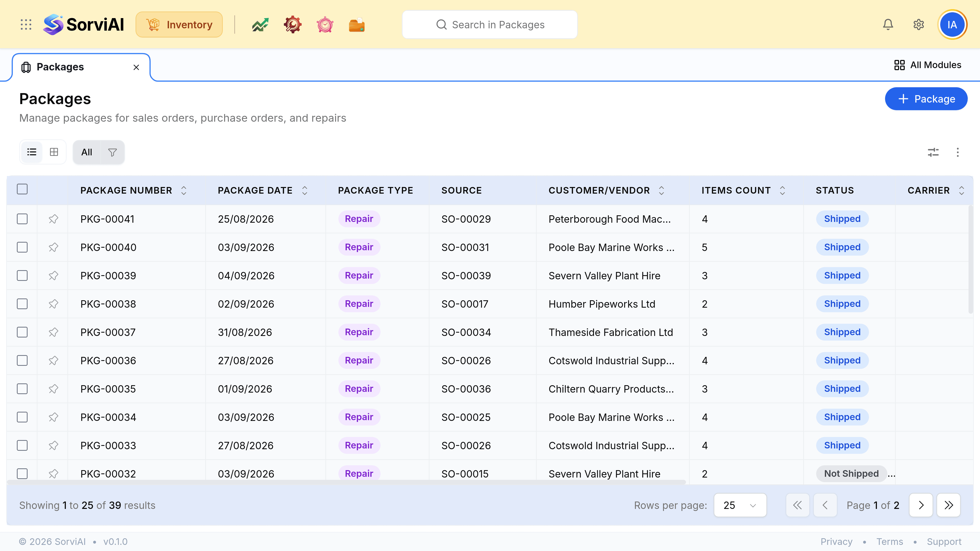Go to the first page
Viewport: 980px width, 551px height.
[797, 505]
